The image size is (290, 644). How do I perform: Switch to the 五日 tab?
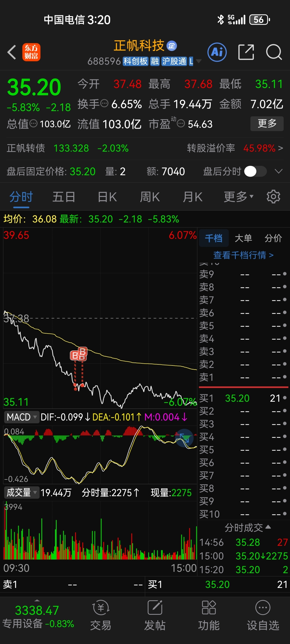click(64, 197)
